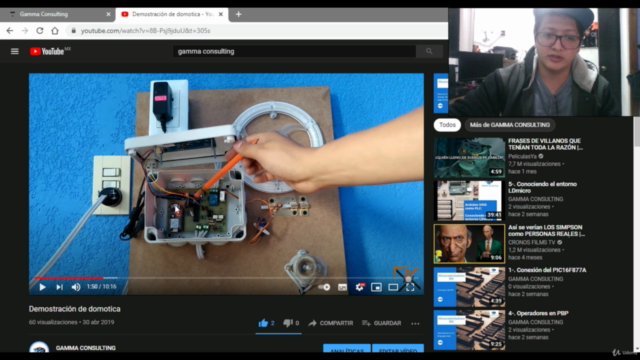Open the PeliculasYa channel name
Viewport: 640px width, 360px height.
point(522,156)
